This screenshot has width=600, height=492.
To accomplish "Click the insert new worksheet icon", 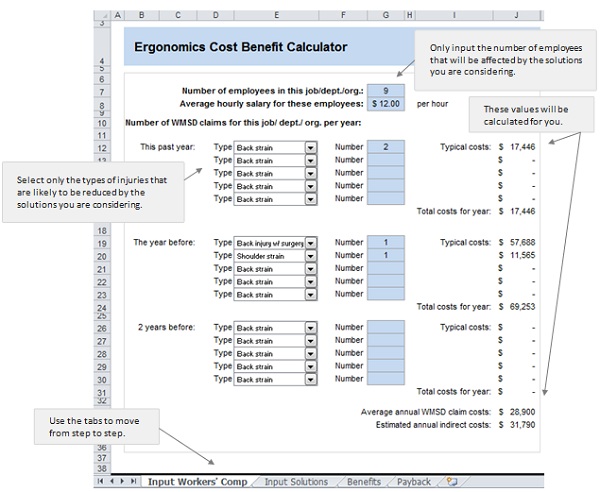I will 452,482.
